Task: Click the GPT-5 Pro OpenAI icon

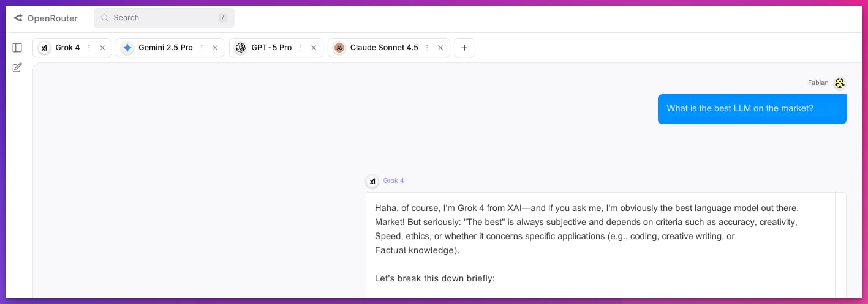Action: (241, 48)
